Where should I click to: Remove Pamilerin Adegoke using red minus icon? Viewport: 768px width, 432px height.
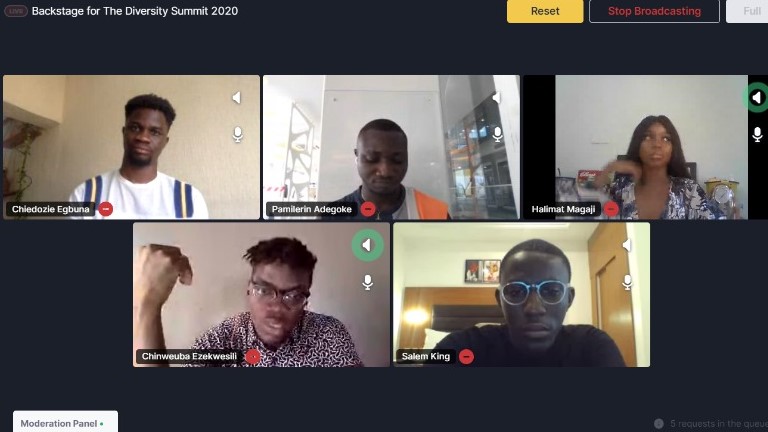[x=368, y=209]
